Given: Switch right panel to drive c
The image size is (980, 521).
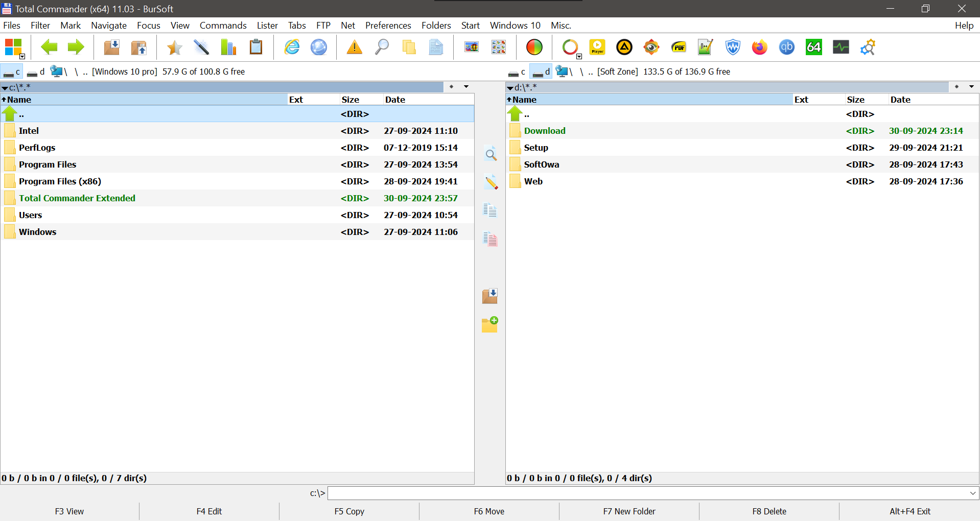Looking at the screenshot, I should [x=517, y=72].
